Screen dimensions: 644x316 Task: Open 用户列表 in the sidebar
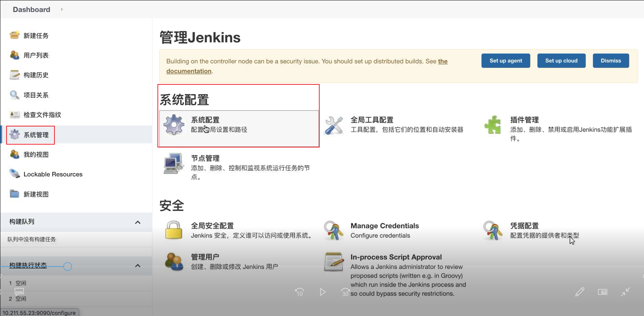[36, 55]
